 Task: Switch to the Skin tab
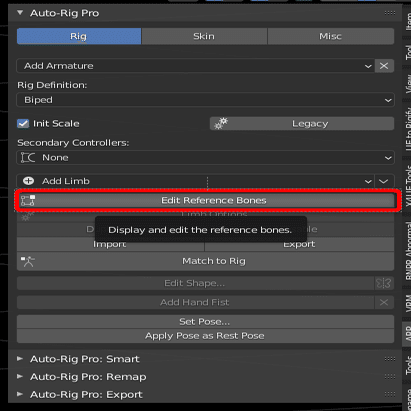(204, 36)
